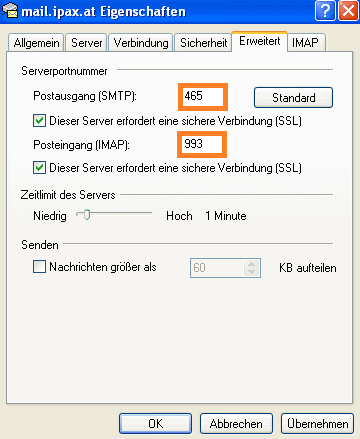Open the Server tab
360x439 pixels.
(86, 43)
